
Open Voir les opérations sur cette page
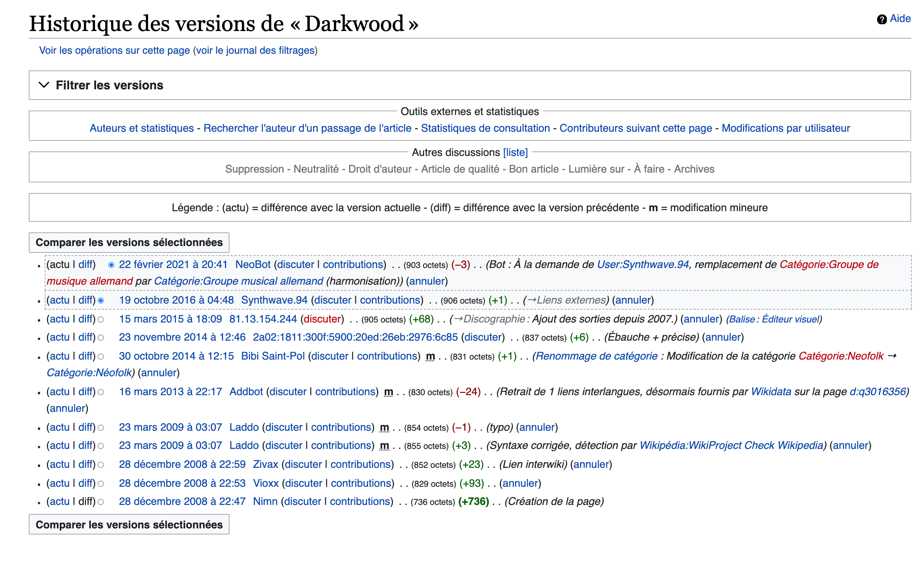click(x=114, y=50)
